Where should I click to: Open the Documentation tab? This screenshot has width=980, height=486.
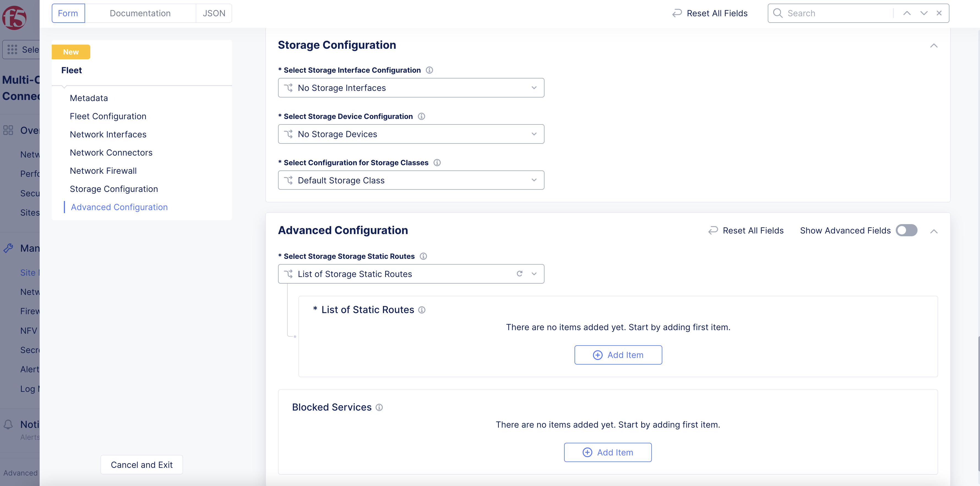click(x=140, y=13)
